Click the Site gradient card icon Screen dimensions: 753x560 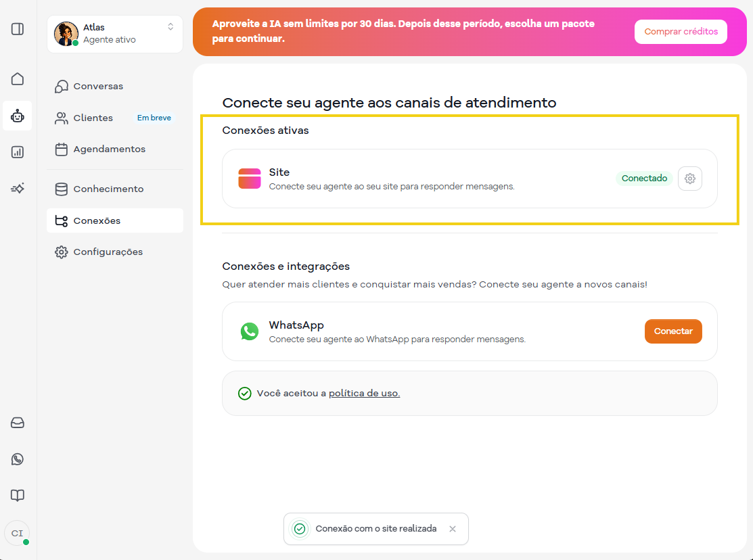250,179
